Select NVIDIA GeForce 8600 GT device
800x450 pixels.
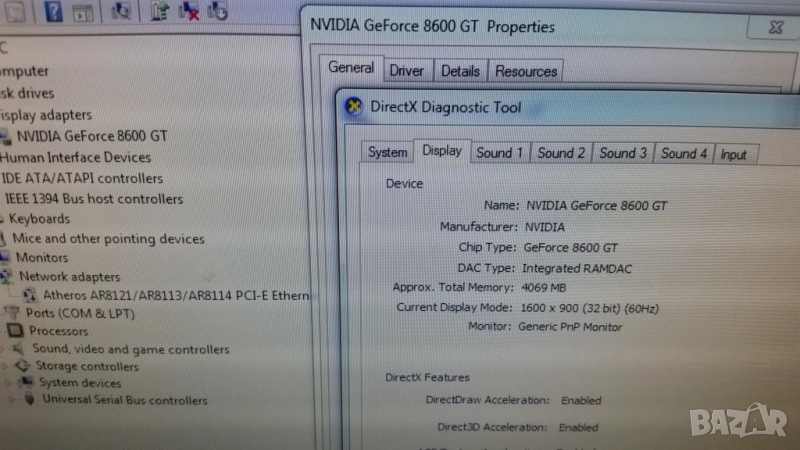[x=92, y=136]
